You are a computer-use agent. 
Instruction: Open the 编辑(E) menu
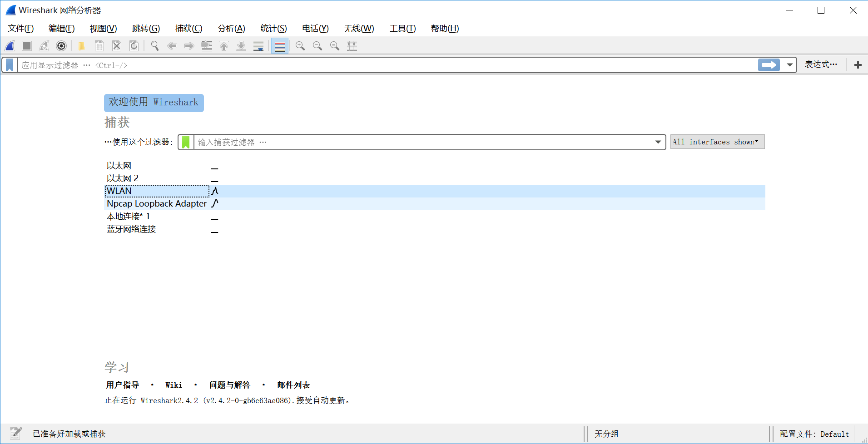tap(62, 29)
